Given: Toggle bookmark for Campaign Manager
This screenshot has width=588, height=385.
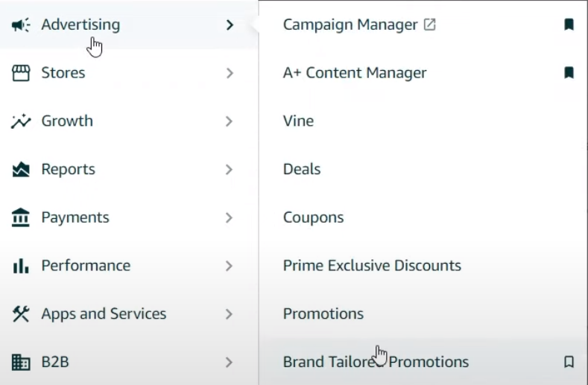Looking at the screenshot, I should 569,25.
